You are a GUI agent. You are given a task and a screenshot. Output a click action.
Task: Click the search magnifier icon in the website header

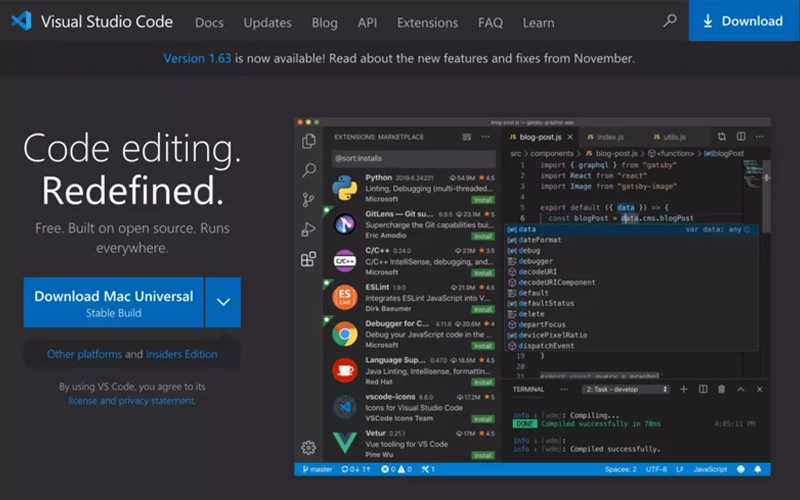[670, 21]
